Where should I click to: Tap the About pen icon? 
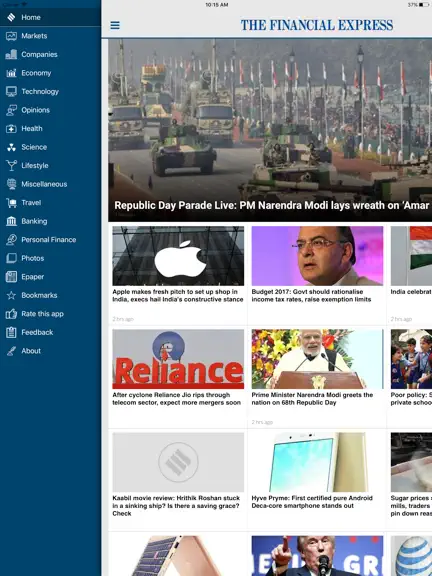click(x=11, y=351)
